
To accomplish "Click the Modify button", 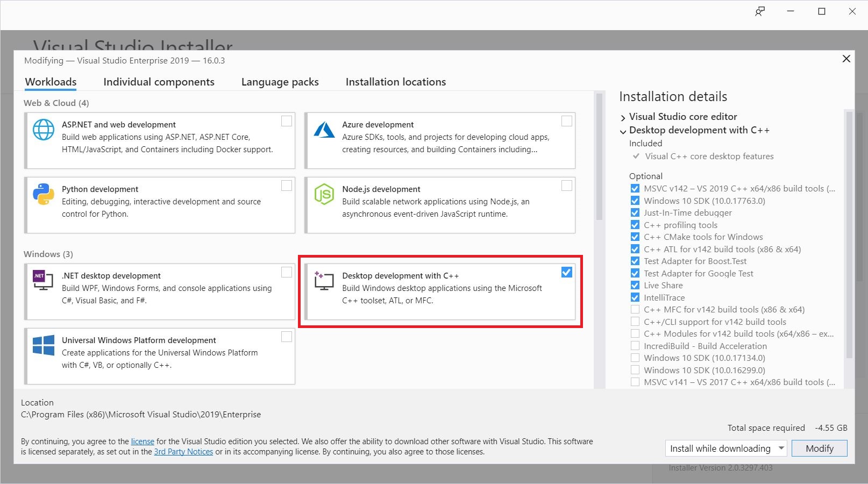I will click(x=819, y=448).
